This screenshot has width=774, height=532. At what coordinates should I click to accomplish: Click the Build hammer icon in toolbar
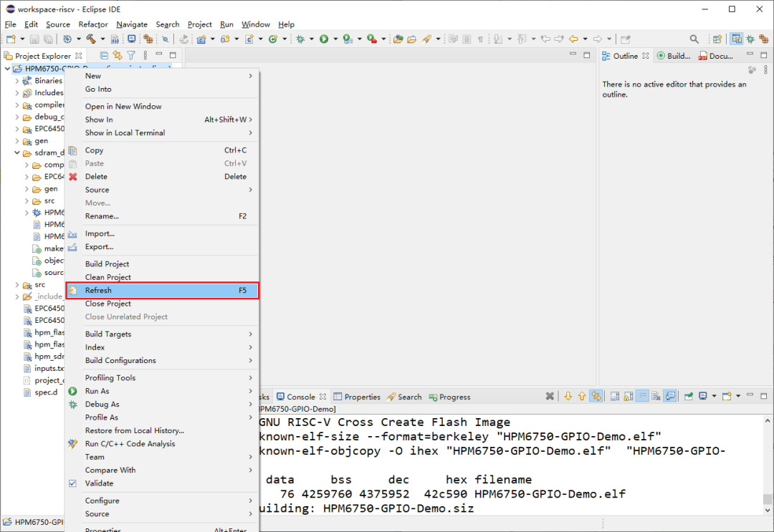click(x=90, y=39)
